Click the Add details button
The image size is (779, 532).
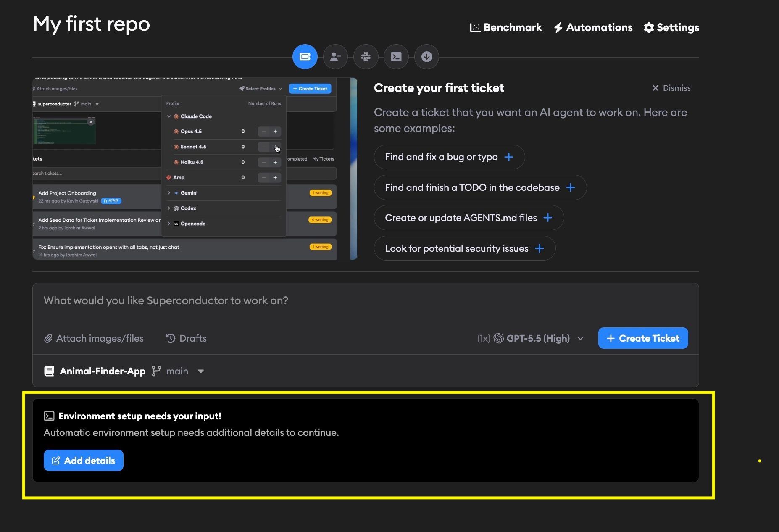click(84, 461)
